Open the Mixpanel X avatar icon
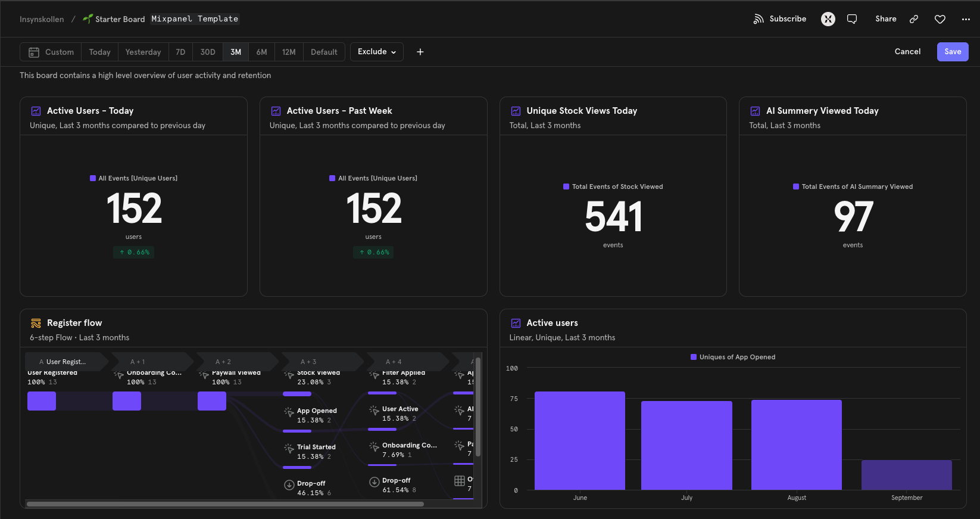Image resolution: width=980 pixels, height=519 pixels. pyautogui.click(x=828, y=19)
